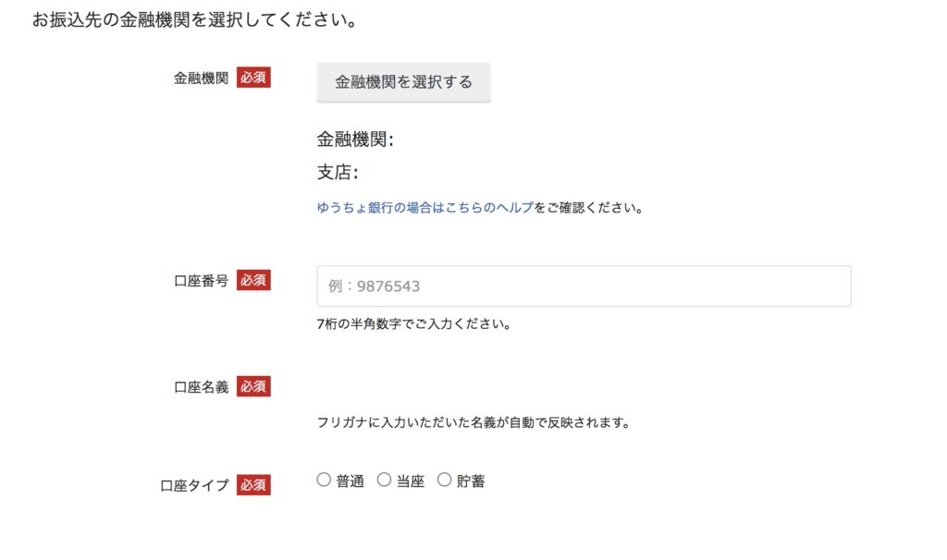Click the 必須 badge next to 金融機関
The width and height of the screenshot is (947, 560).
[253, 78]
